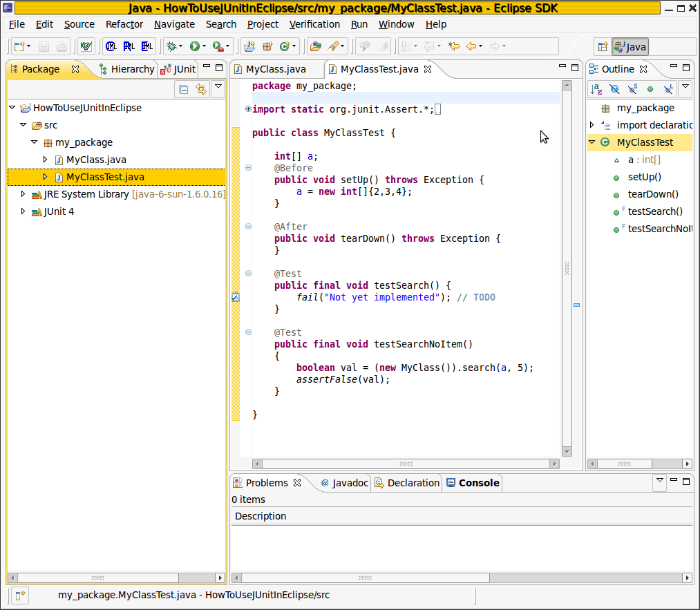
Task: Collapse the setUp method fold marker
Action: (248, 168)
